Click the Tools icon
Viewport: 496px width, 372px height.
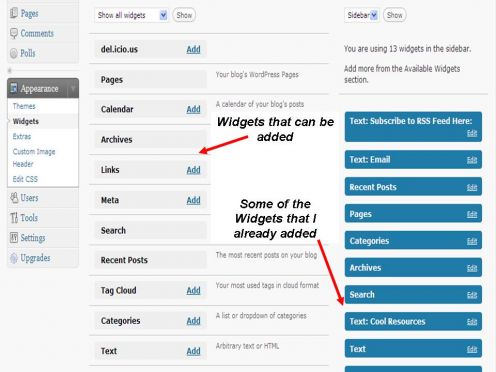[x=14, y=218]
